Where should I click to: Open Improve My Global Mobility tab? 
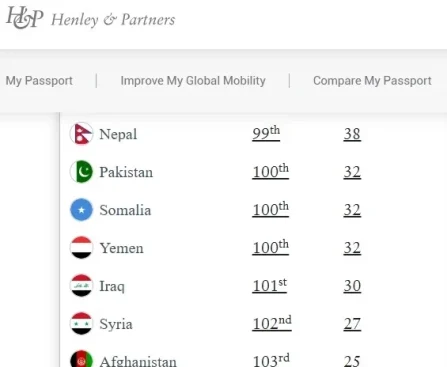click(x=193, y=81)
